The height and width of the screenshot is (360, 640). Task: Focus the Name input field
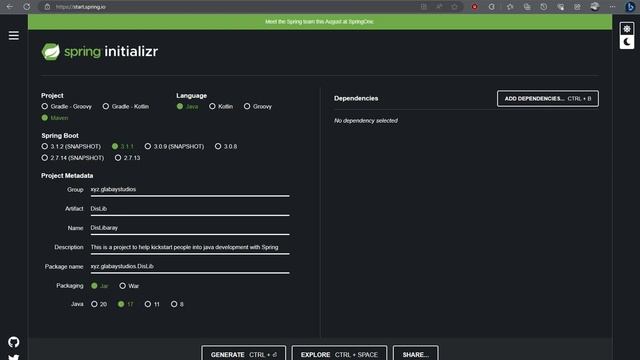[190, 228]
